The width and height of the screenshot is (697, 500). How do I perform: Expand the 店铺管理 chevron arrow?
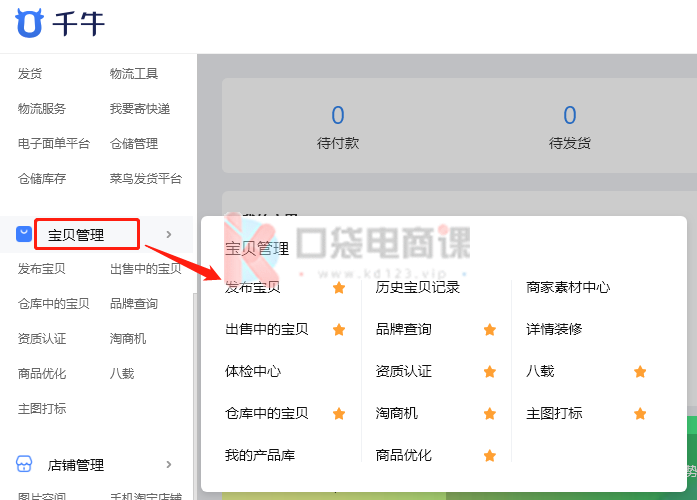[x=168, y=464]
